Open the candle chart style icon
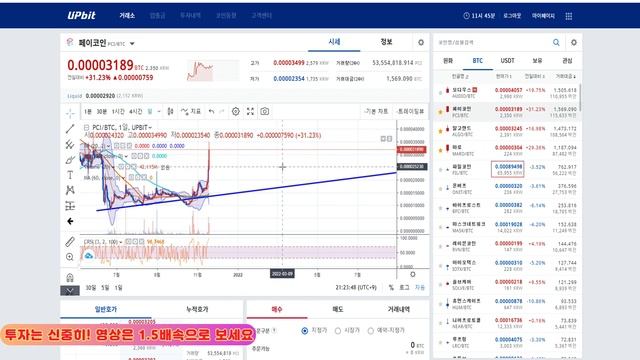Viewport: 640px width, 360px height. coord(171,111)
